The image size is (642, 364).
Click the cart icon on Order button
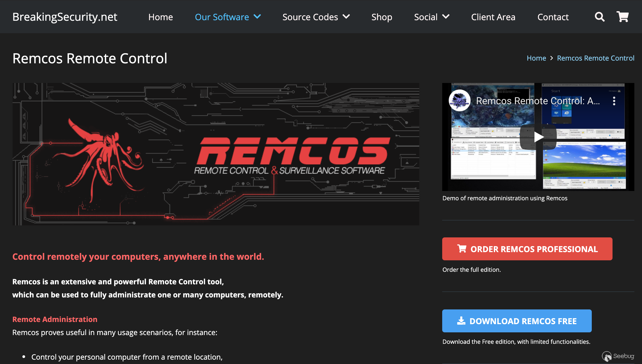point(462,249)
